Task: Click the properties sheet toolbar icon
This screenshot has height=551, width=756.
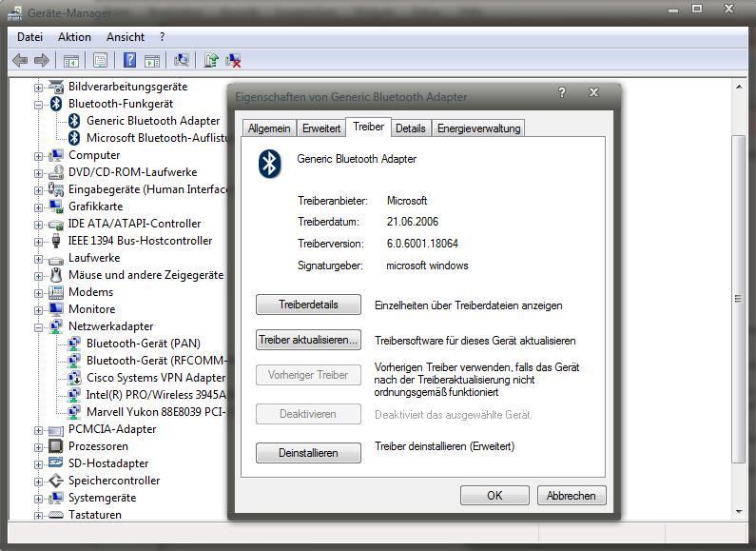Action: point(100,60)
